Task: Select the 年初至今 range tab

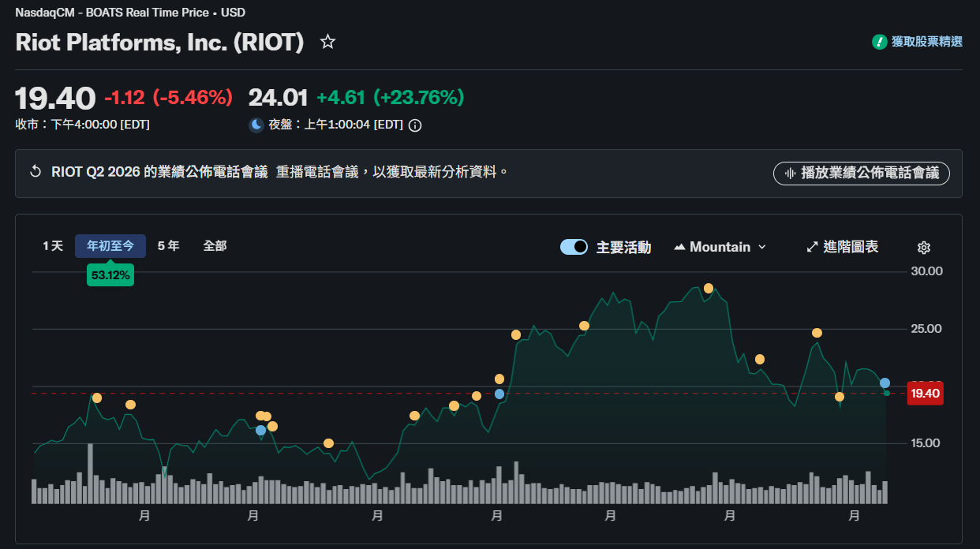Action: (x=110, y=246)
